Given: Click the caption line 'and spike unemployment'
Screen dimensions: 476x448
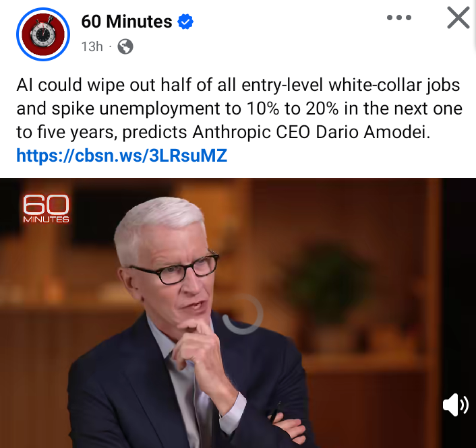Looking at the screenshot, I should [x=239, y=108].
